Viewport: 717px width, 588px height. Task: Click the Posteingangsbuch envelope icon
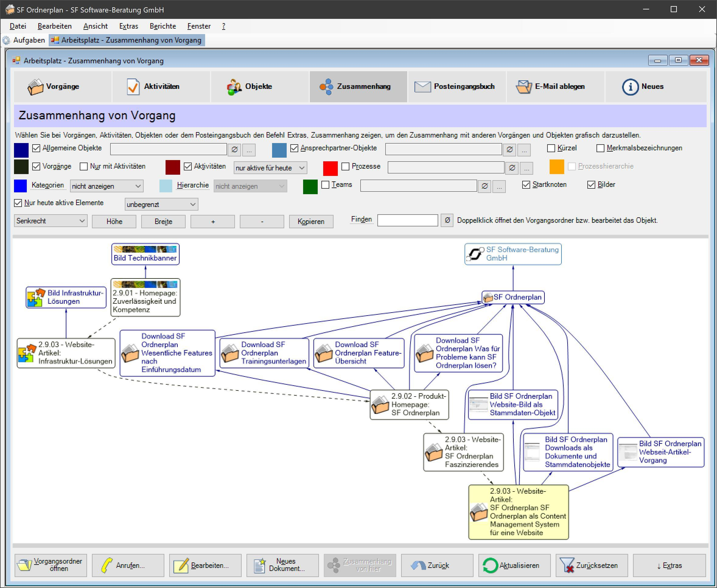422,87
